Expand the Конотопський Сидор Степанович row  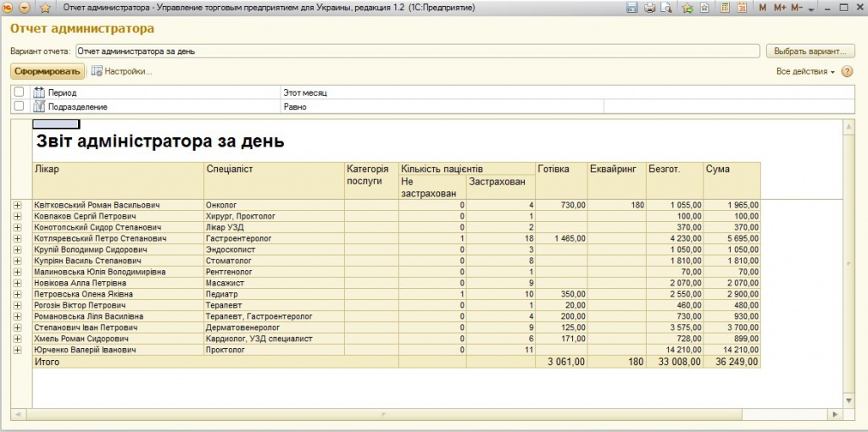point(17,227)
